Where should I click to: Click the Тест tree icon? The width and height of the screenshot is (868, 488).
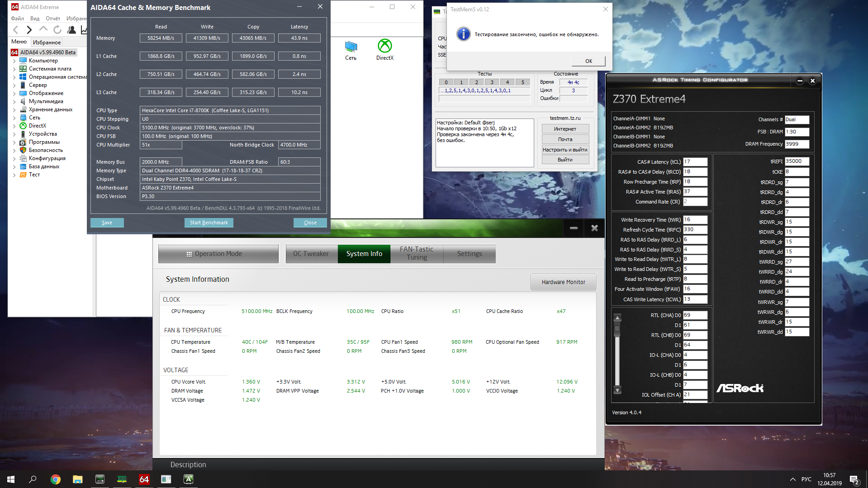coord(23,175)
